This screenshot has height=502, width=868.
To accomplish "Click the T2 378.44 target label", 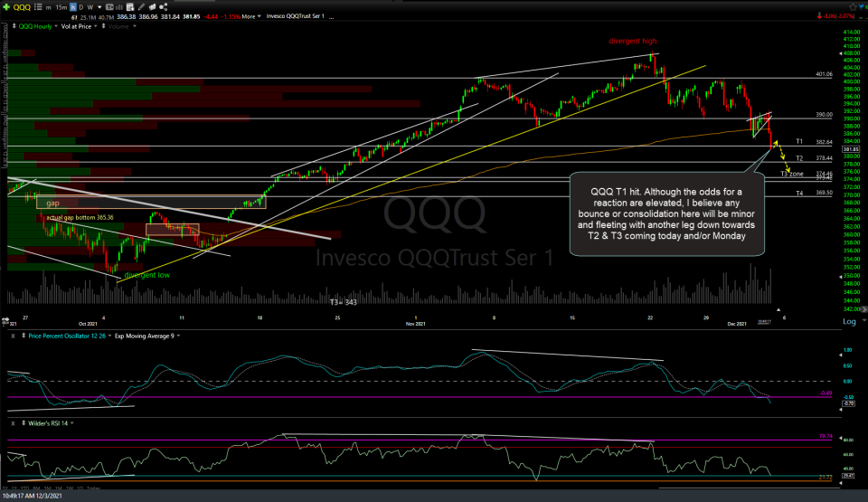I will pyautogui.click(x=815, y=158).
